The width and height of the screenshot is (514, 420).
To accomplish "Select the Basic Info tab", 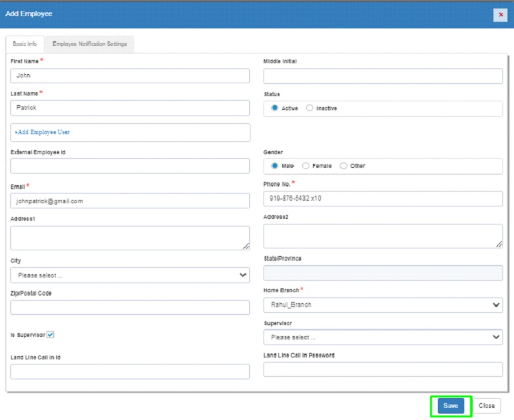I will tap(25, 45).
